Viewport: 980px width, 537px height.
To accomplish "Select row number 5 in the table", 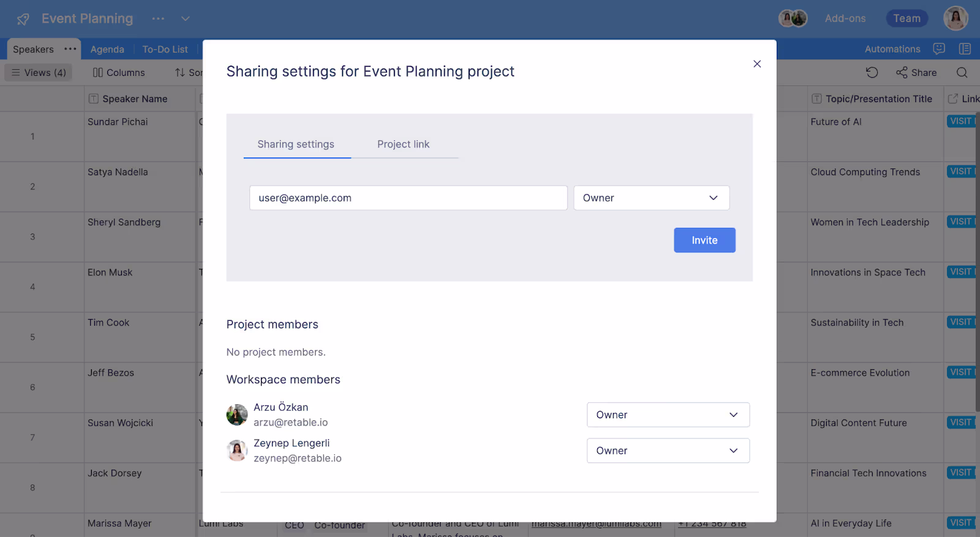I will pyautogui.click(x=32, y=337).
